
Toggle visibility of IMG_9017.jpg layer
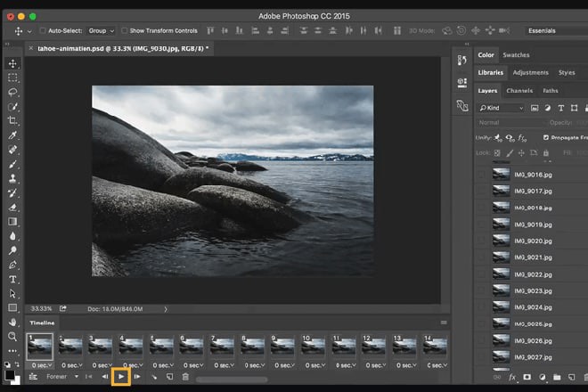pyautogui.click(x=482, y=192)
